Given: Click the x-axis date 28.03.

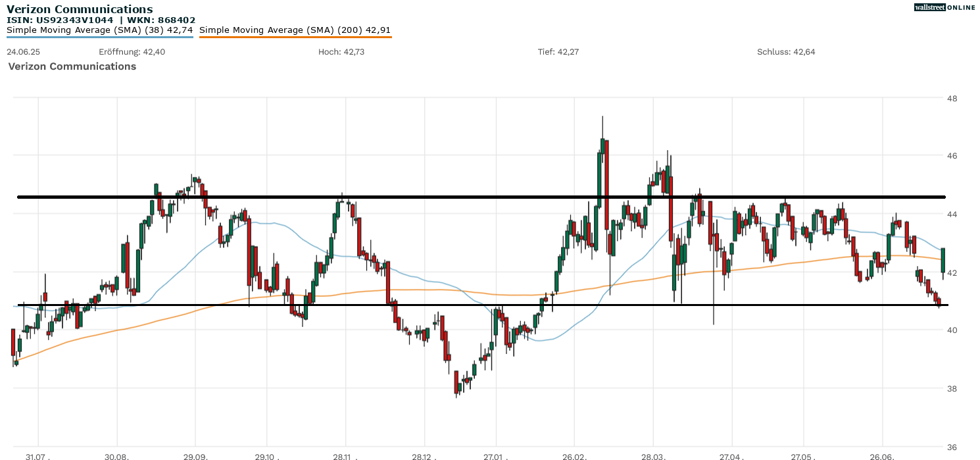Looking at the screenshot, I should [x=653, y=456].
